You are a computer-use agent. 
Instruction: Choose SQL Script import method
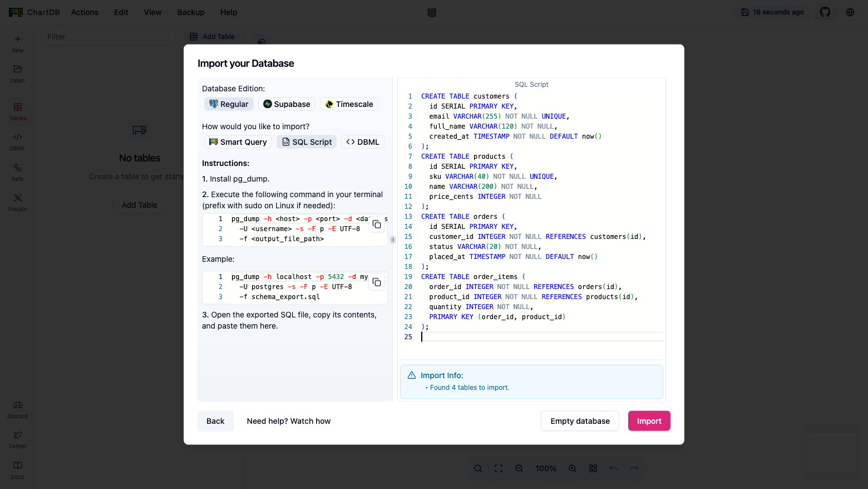click(307, 142)
